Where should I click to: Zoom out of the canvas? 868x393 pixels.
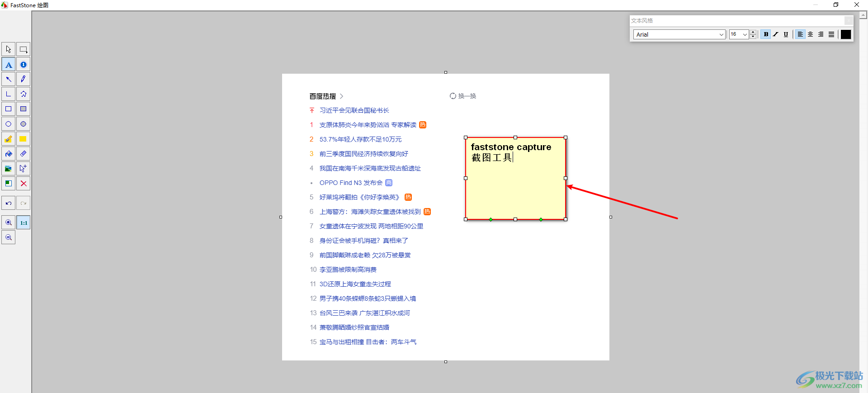click(9, 237)
